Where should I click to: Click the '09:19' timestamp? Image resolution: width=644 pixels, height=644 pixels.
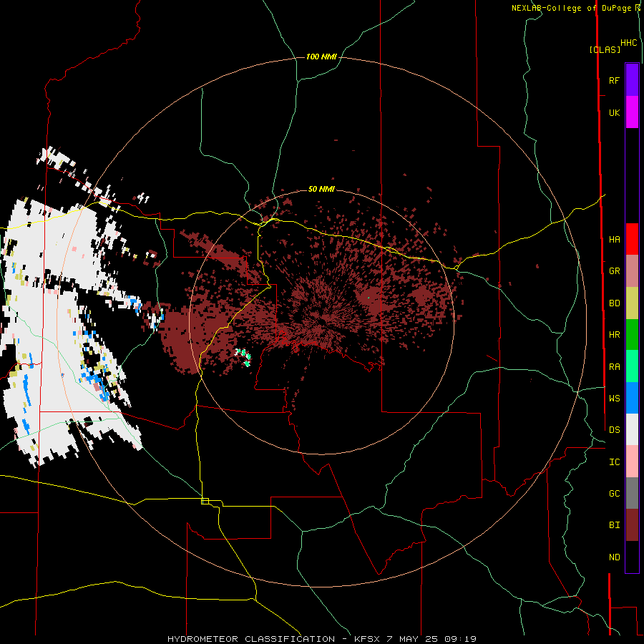460,639
